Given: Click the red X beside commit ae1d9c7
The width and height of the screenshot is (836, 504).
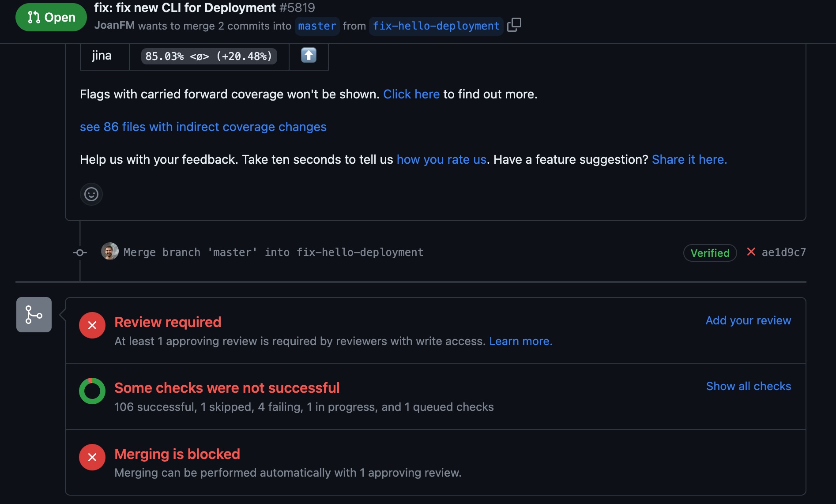Looking at the screenshot, I should [x=751, y=252].
